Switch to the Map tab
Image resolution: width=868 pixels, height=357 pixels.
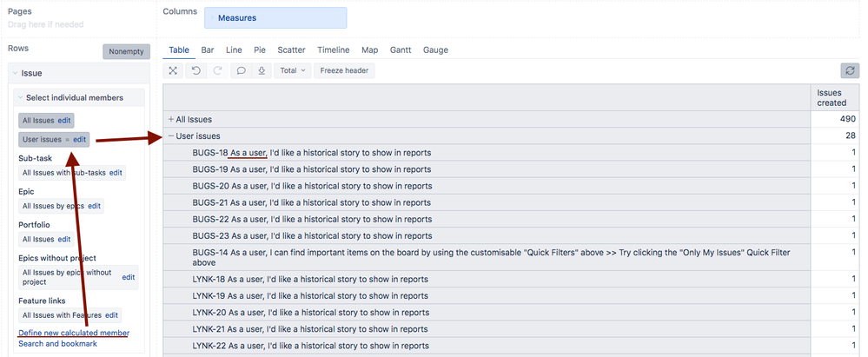(370, 50)
